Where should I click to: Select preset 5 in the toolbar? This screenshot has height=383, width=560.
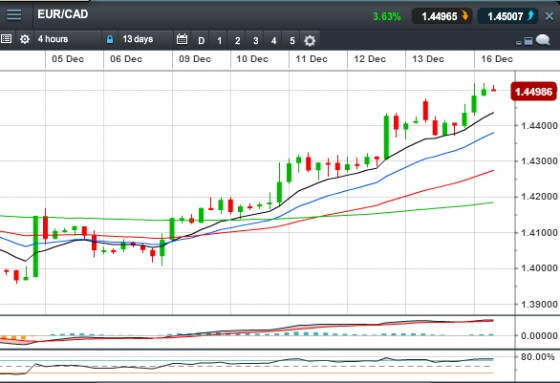click(292, 40)
